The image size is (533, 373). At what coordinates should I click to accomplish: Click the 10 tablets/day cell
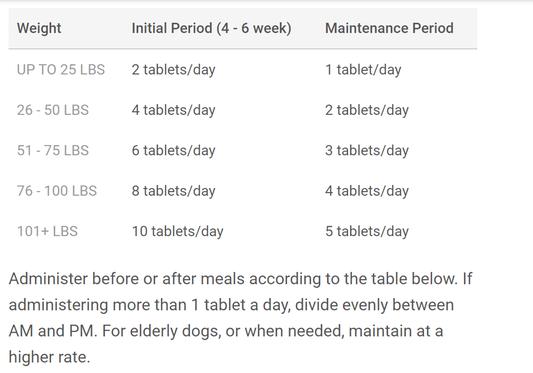(177, 232)
